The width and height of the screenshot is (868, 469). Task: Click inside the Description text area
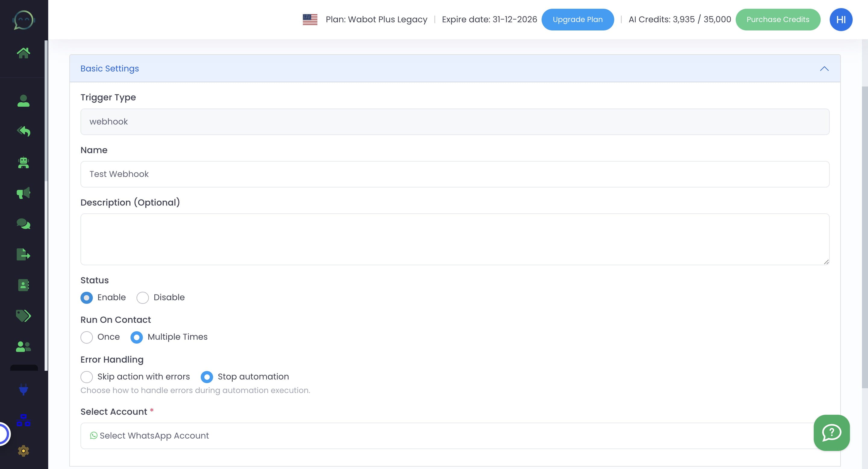coord(454,239)
